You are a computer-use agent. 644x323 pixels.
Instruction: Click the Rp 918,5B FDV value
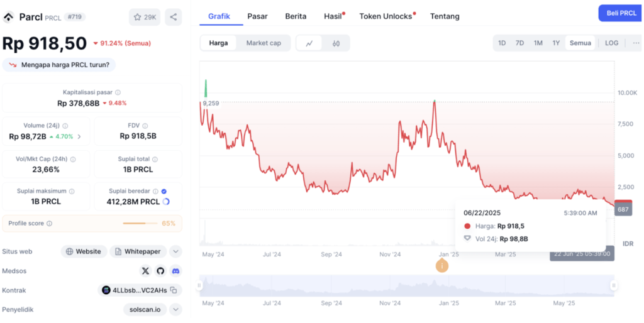point(138,136)
